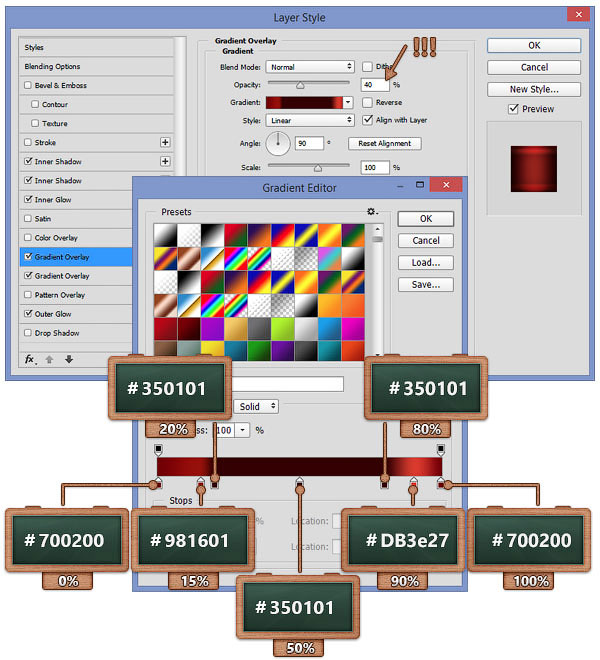Viewport: 600px width, 660px height.
Task: Click the fx menu icon at the styles list bottom
Action: 30,359
